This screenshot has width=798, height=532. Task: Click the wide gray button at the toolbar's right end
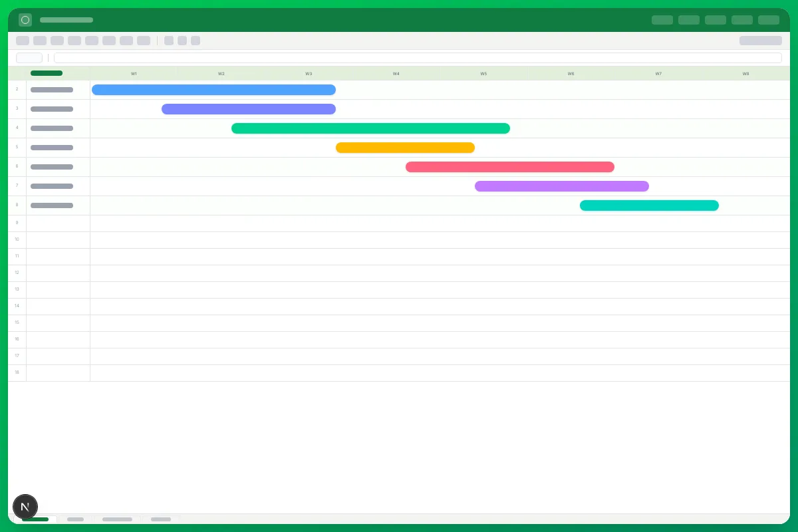coord(761,41)
